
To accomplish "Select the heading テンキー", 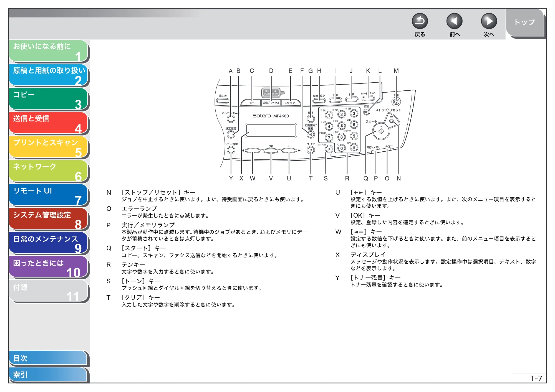I will pyautogui.click(x=133, y=265).
